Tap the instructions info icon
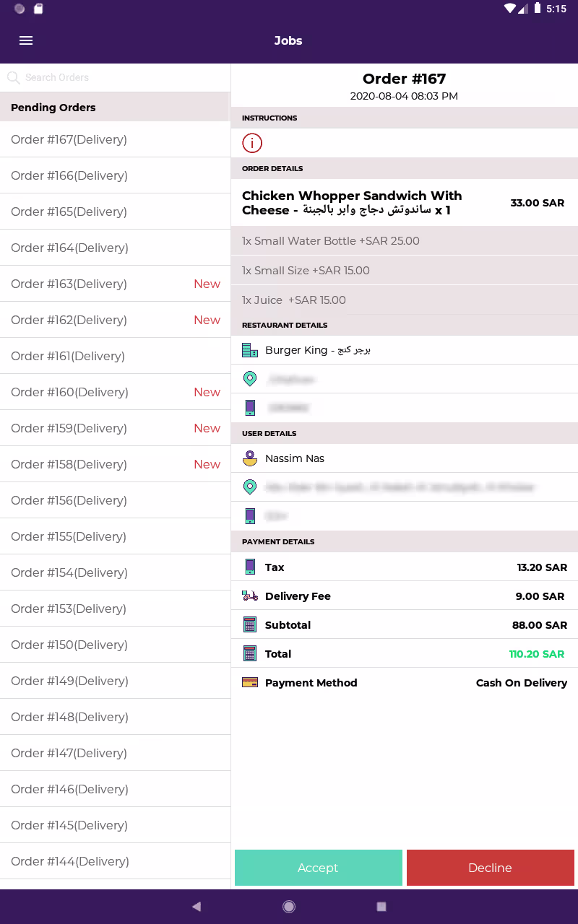The image size is (578, 924). (x=251, y=143)
